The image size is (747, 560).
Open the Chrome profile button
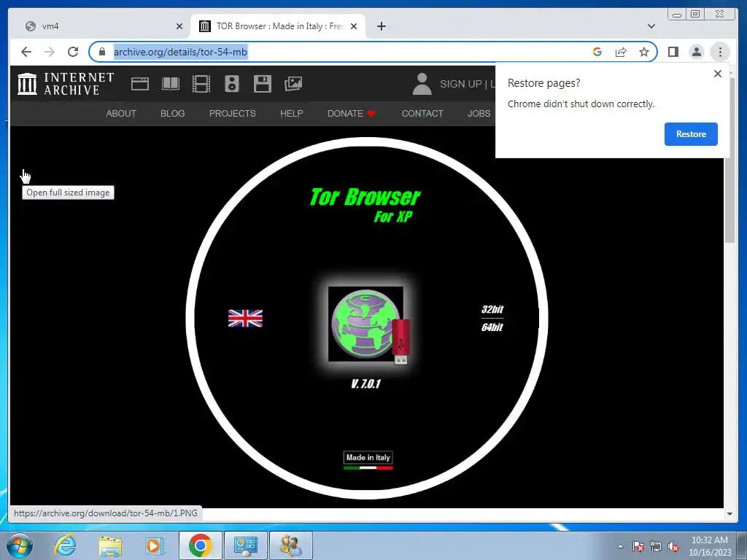point(697,52)
